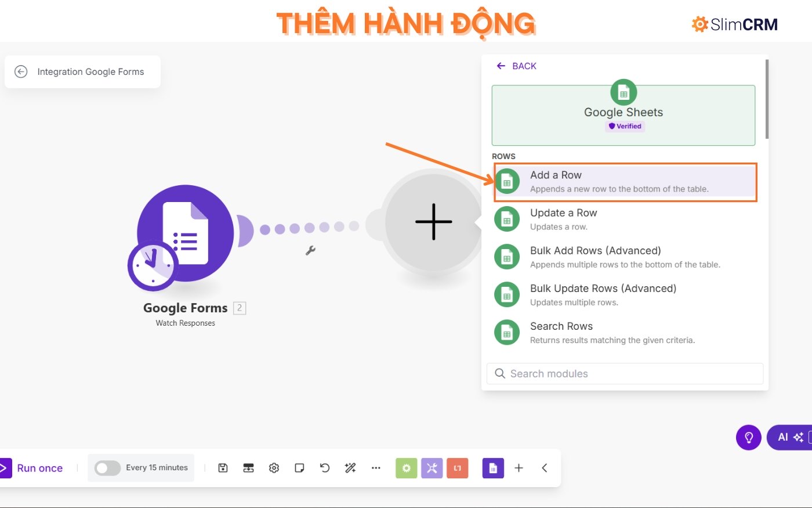Click the lightbulb help button
The width and height of the screenshot is (812, 508).
[x=748, y=437]
